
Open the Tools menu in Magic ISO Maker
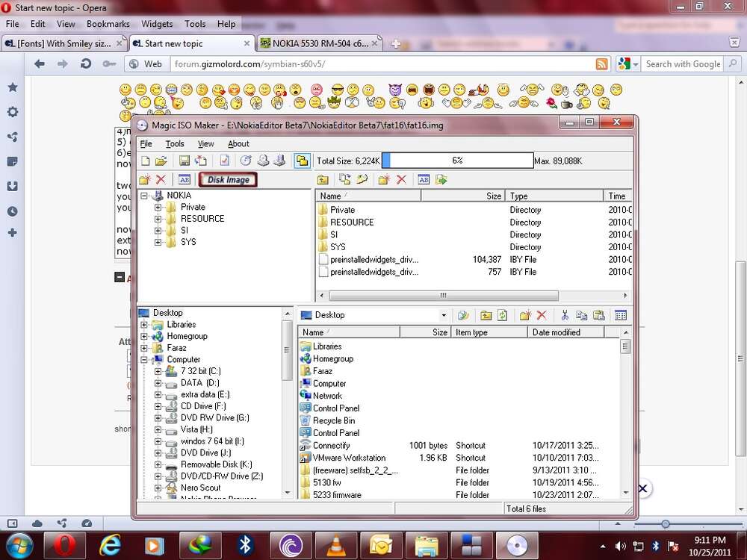click(x=174, y=143)
